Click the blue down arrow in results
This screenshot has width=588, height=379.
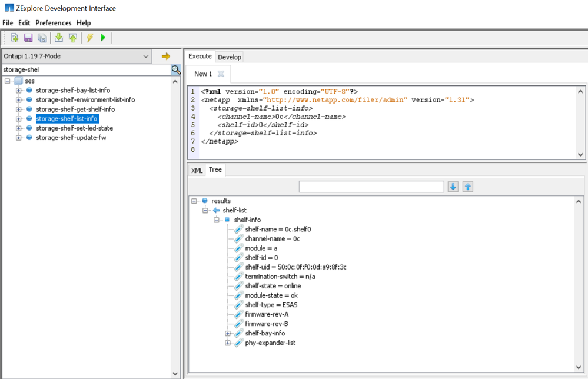coord(453,187)
